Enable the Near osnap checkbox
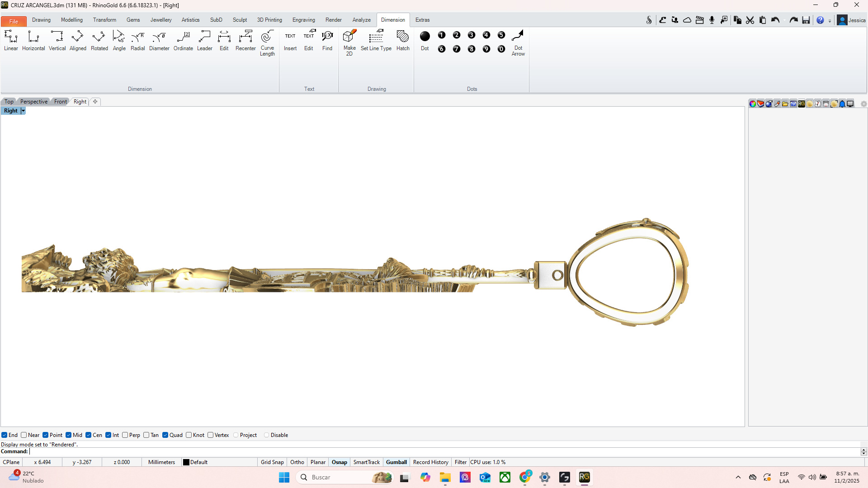 [x=24, y=435]
